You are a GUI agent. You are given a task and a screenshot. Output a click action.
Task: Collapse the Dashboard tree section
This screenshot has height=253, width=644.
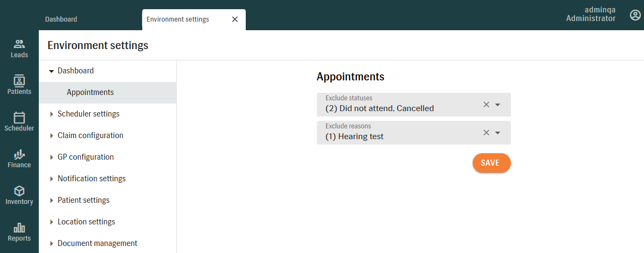[52, 71]
